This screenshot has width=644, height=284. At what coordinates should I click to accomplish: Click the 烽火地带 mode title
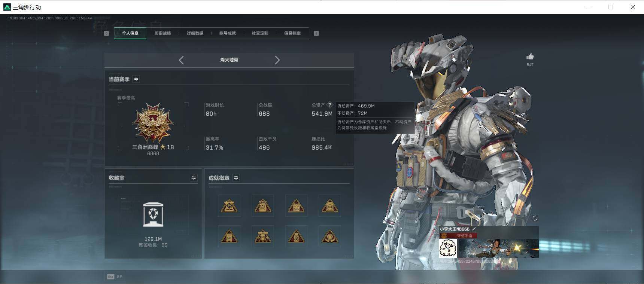tap(229, 60)
